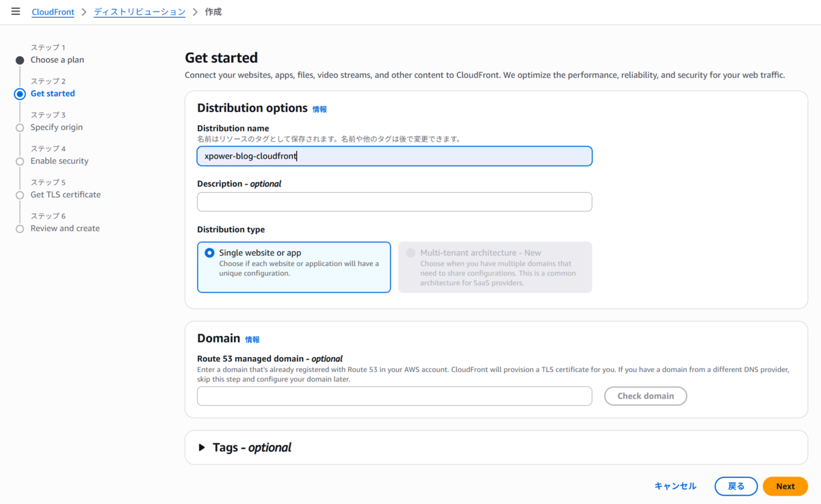The image size is (821, 504).
Task: Click the Next button
Action: tap(785, 486)
